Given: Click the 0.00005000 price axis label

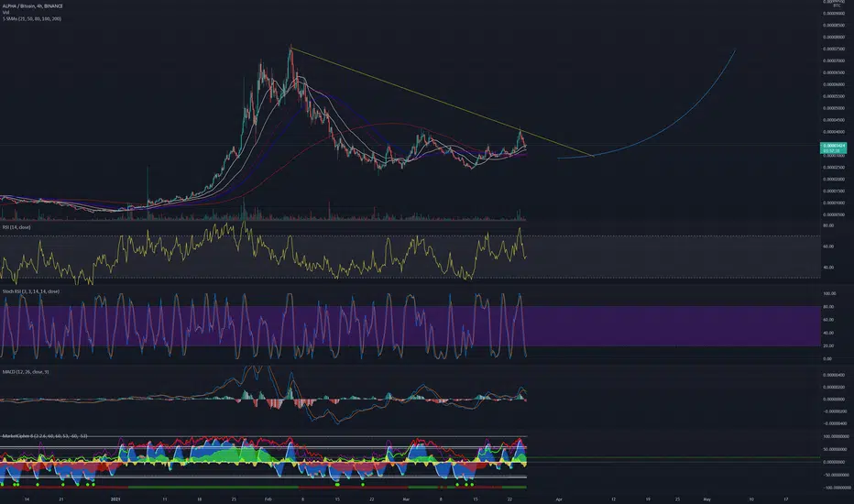Looking at the screenshot, I should (x=834, y=108).
